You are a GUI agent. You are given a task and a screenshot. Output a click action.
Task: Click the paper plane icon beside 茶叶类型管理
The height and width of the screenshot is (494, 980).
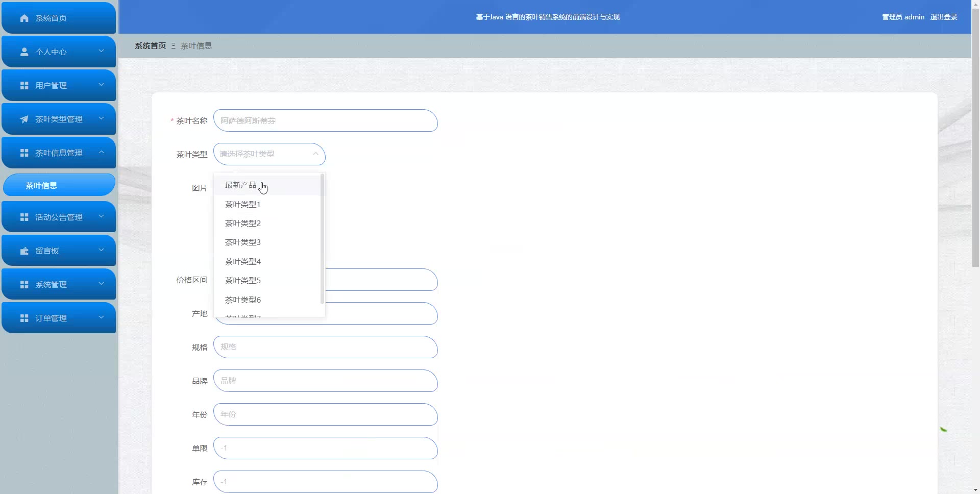pyautogui.click(x=24, y=119)
